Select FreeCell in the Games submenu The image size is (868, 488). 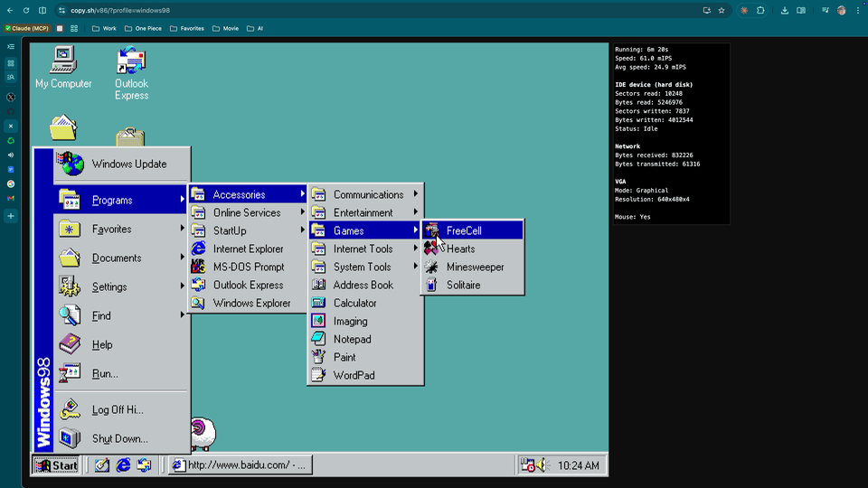coord(464,230)
